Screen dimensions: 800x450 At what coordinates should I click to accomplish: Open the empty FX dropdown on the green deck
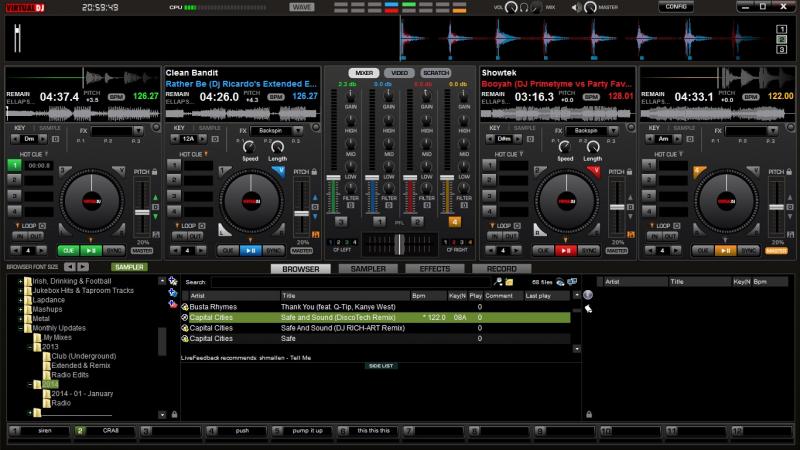tap(138, 131)
